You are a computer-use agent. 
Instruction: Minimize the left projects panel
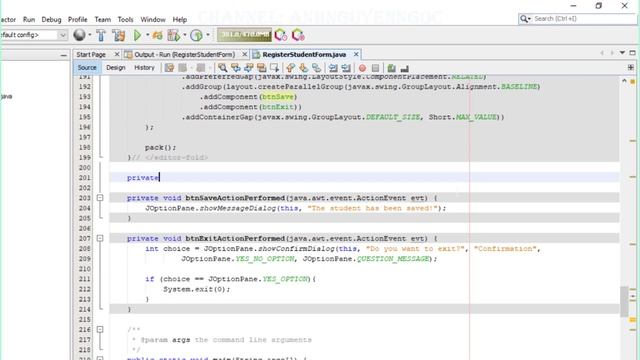(x=63, y=55)
